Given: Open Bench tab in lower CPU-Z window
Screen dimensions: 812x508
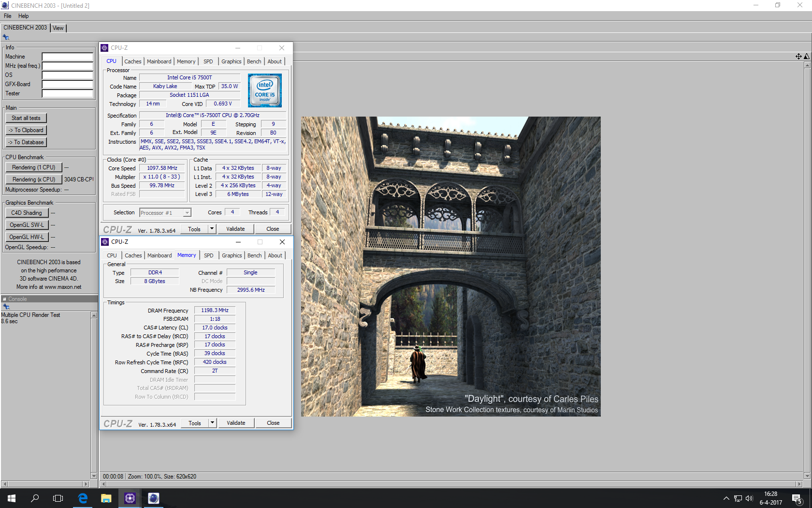Looking at the screenshot, I should (x=254, y=255).
